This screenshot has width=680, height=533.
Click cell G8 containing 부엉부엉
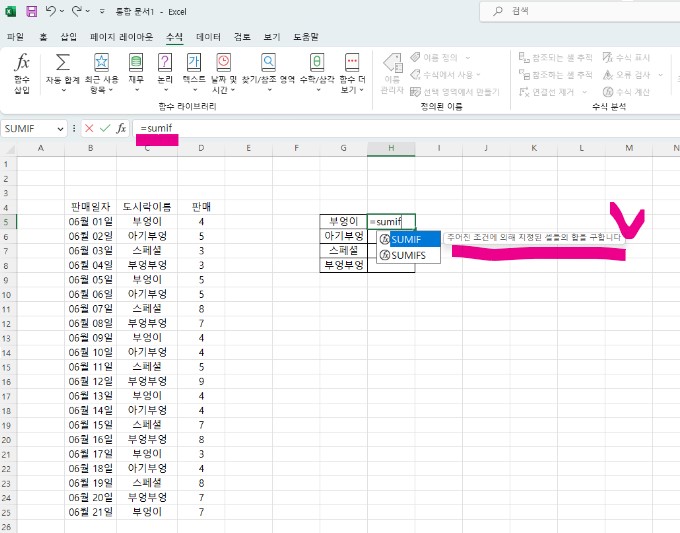click(x=343, y=265)
